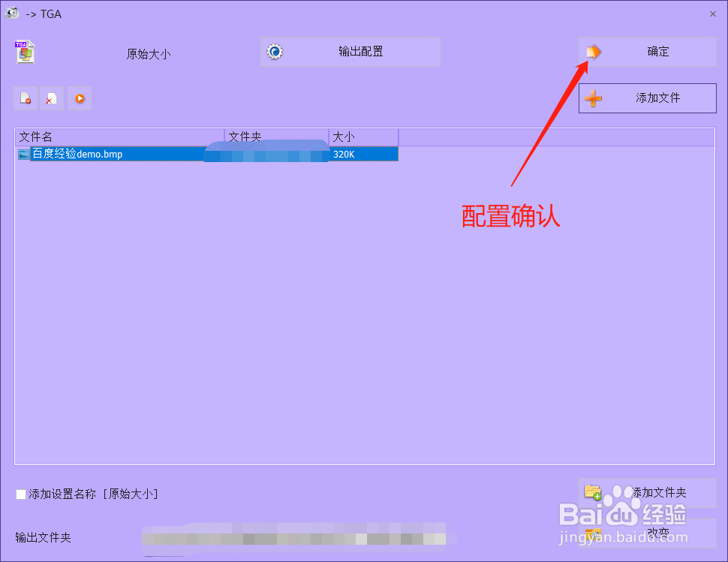This screenshot has height=562, width=728.
Task: Click the red X clear-list toolbar icon
Action: (52, 98)
